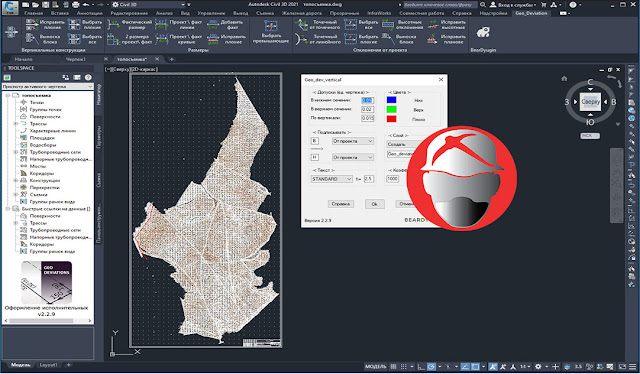This screenshot has height=374, width=640.
Task: Click the red color swatch in Цвета
Action: (391, 119)
